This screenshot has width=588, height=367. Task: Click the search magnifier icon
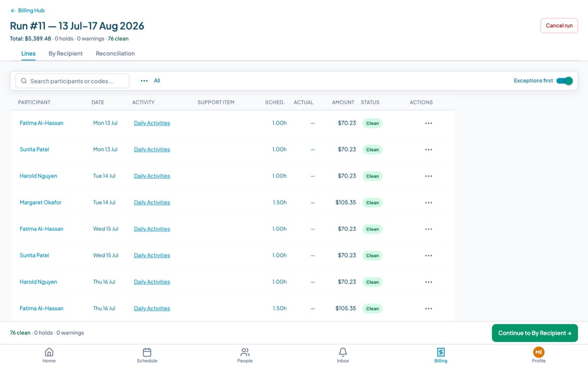click(24, 81)
